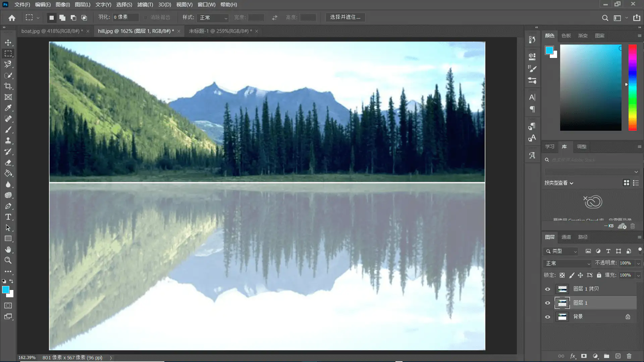Hide the 背景 layer
This screenshot has height=362, width=644.
coord(548,317)
